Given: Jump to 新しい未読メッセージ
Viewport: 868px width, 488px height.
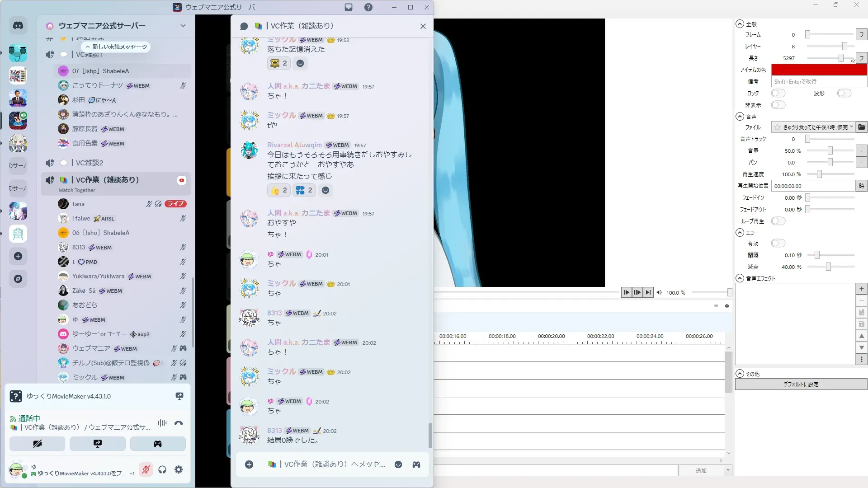Looking at the screenshot, I should point(116,47).
